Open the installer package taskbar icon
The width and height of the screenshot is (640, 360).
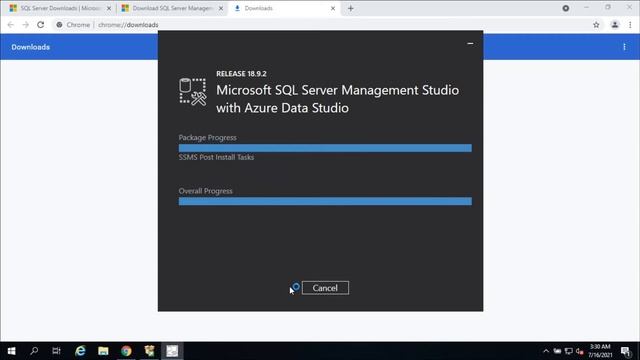(x=149, y=351)
